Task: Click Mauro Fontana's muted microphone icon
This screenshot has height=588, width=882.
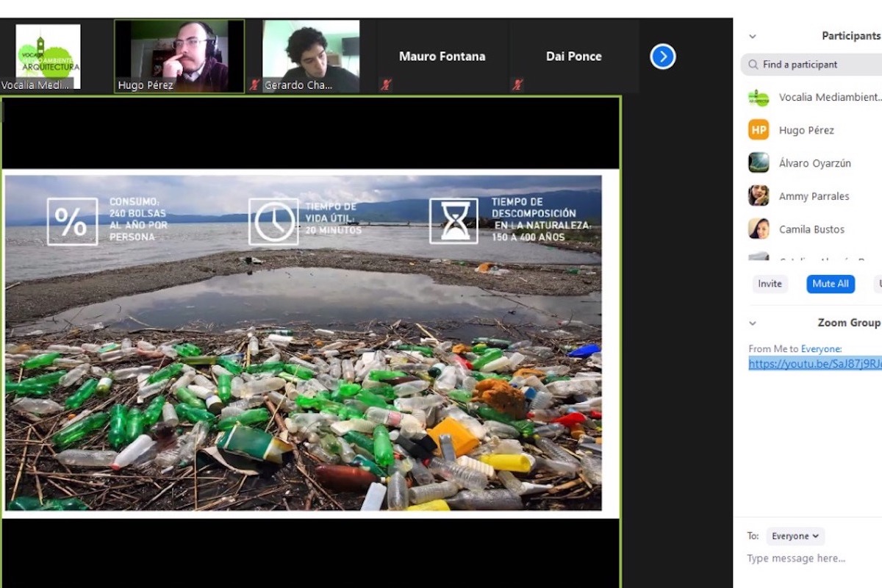Action: [x=385, y=85]
